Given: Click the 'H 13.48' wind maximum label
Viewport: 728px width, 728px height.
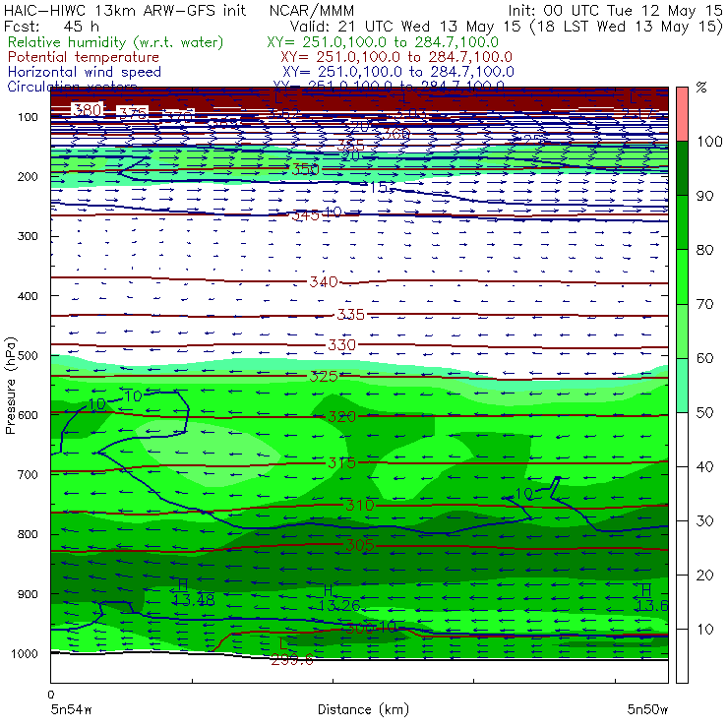Looking at the screenshot, I should point(193,593).
